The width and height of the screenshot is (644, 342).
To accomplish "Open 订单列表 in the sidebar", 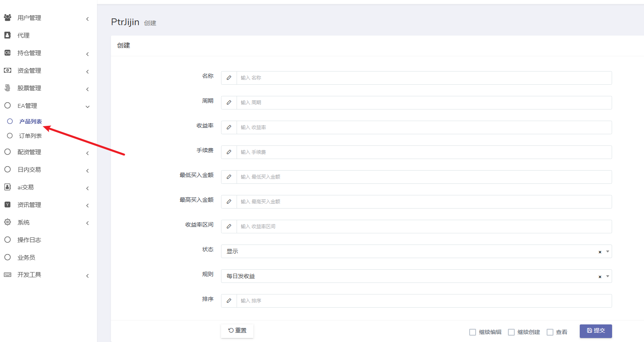I will click(30, 136).
